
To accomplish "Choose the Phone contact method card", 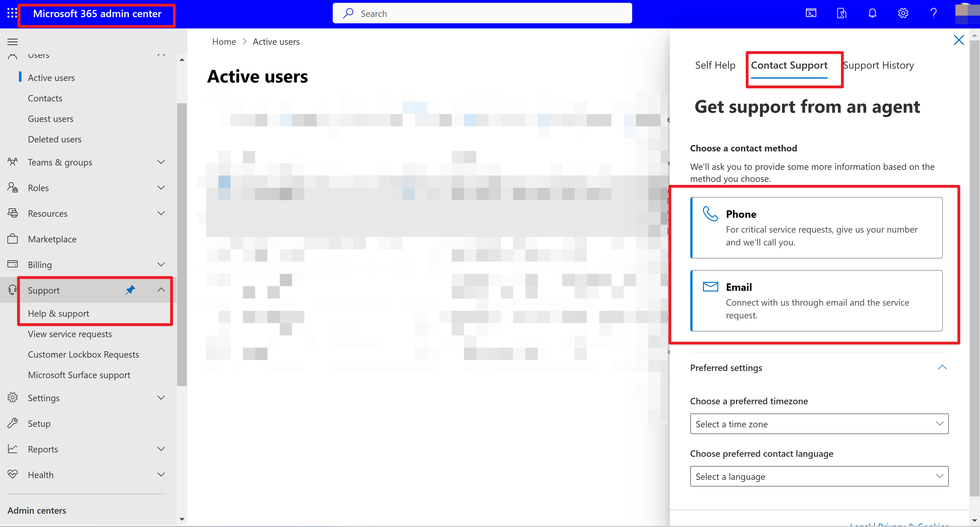I will [x=816, y=227].
